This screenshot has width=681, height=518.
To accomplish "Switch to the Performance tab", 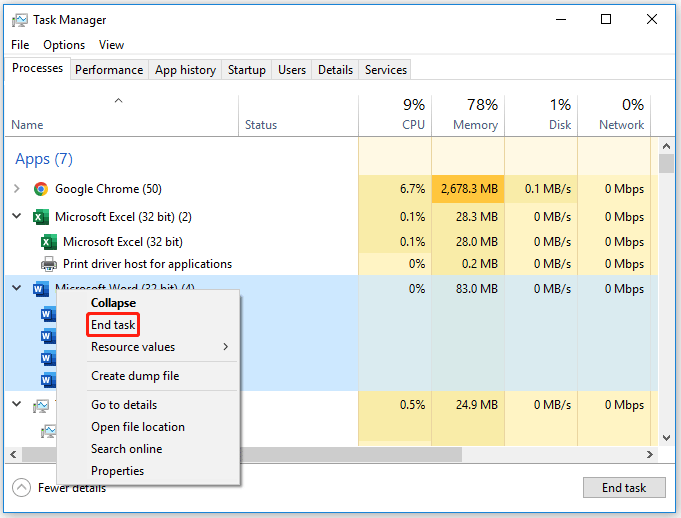I will click(x=109, y=70).
